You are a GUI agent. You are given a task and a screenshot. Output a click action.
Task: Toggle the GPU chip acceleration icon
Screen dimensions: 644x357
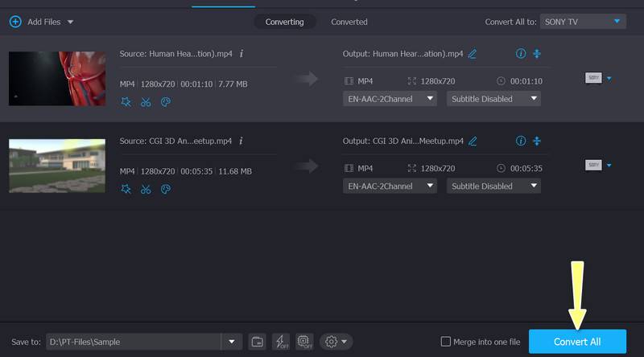[303, 342]
